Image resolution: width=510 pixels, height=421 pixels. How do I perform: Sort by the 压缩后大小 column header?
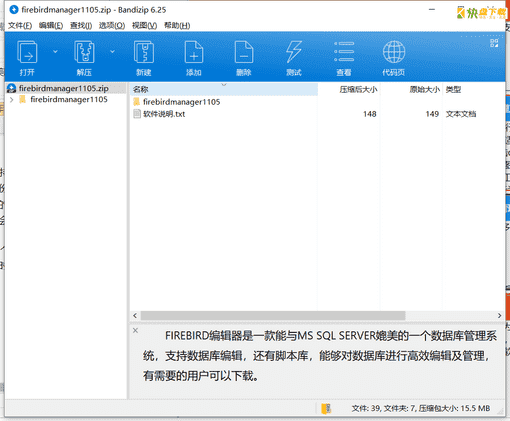click(x=349, y=89)
